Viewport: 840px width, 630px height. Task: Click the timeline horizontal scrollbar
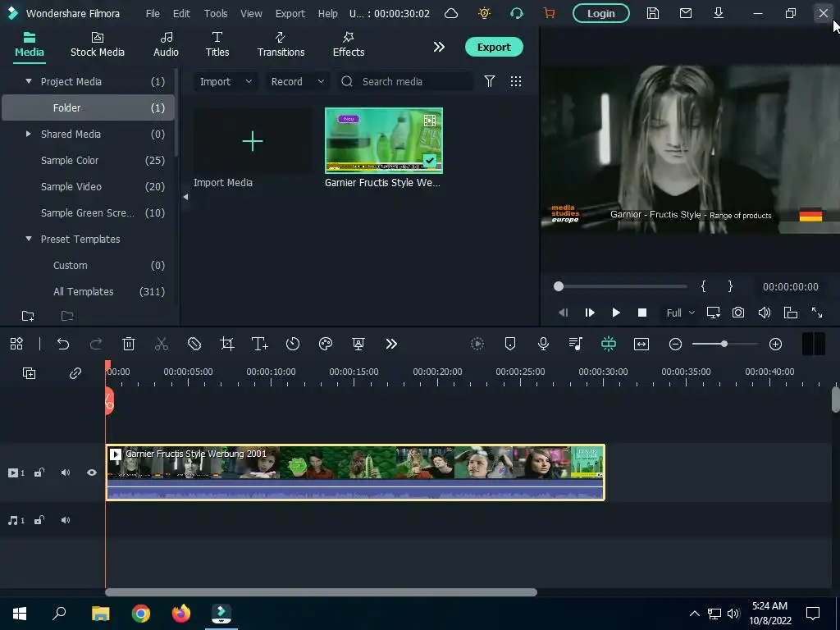pos(321,592)
